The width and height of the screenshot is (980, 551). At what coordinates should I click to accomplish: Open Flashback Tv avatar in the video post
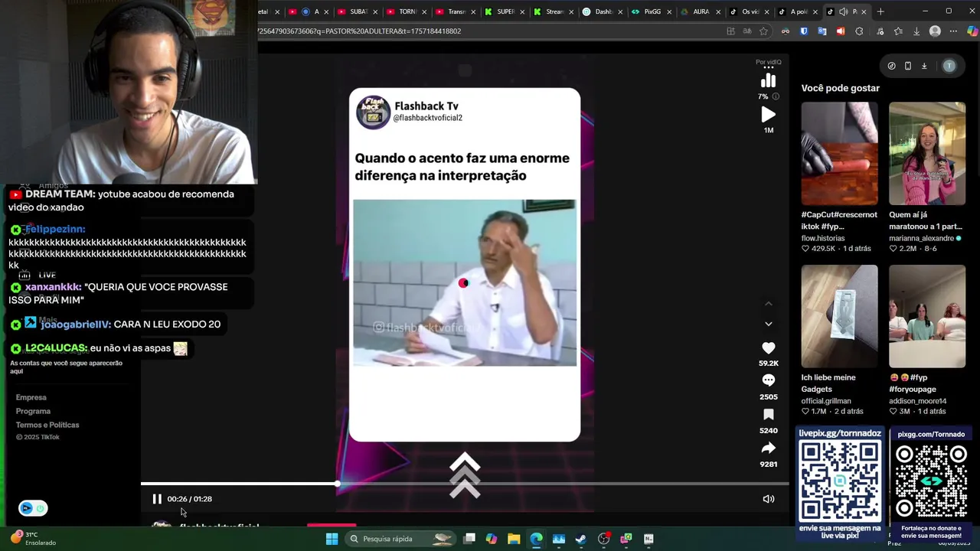pos(373,112)
